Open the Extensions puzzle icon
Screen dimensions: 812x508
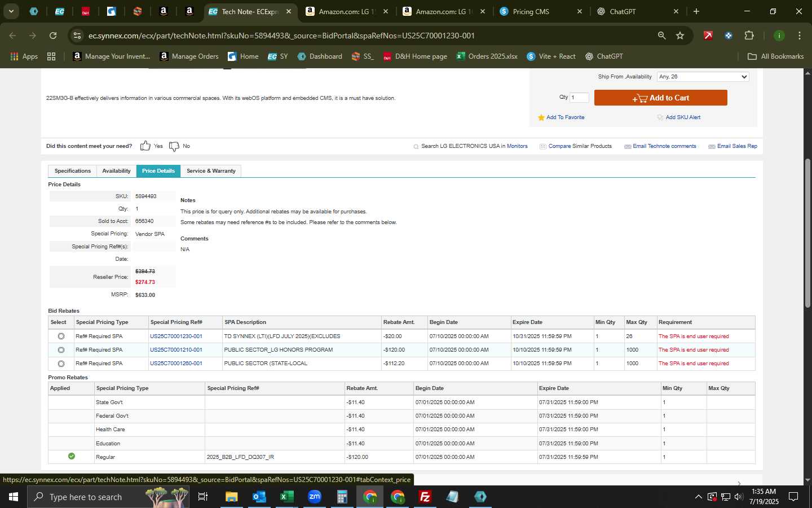tap(749, 36)
